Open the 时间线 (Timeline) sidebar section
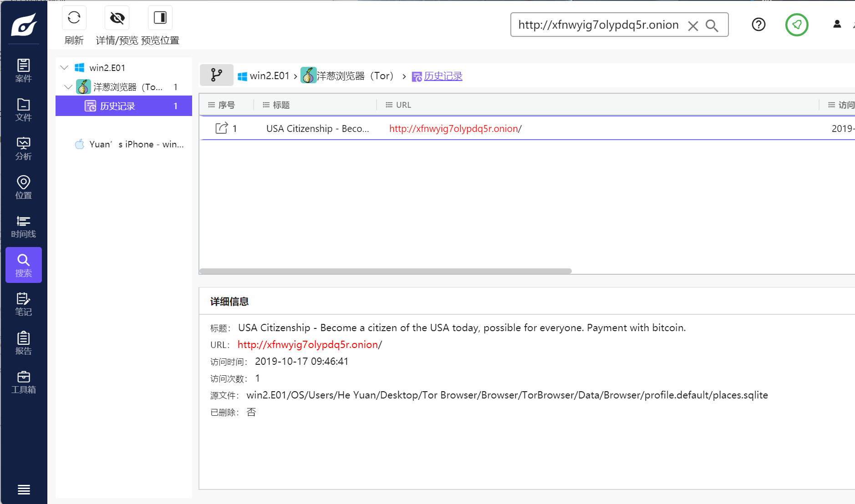This screenshot has width=855, height=504. [24, 227]
